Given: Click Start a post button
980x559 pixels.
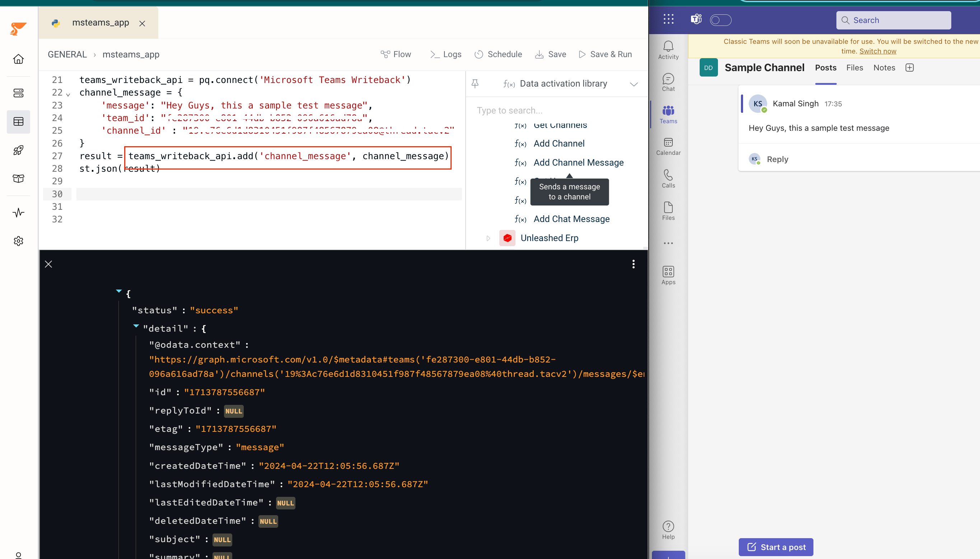Looking at the screenshot, I should pos(775,547).
